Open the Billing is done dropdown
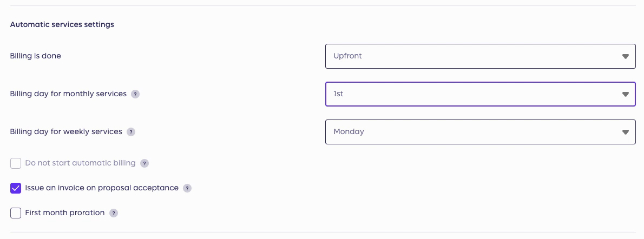644x239 pixels. (x=480, y=56)
